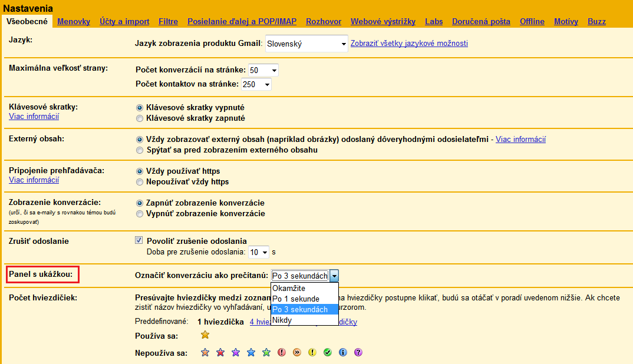The image size is (633, 364).
Task: Click the blue info icon
Action: click(343, 352)
